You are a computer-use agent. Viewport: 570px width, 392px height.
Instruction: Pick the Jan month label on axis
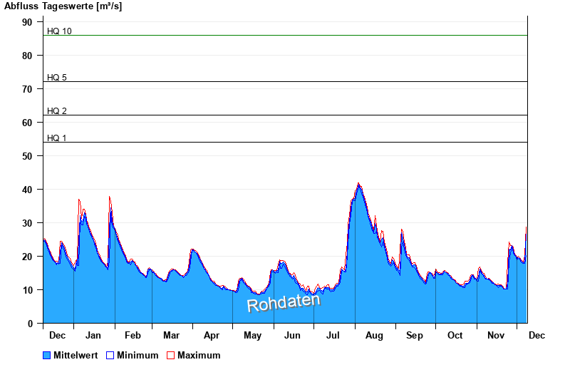93,335
